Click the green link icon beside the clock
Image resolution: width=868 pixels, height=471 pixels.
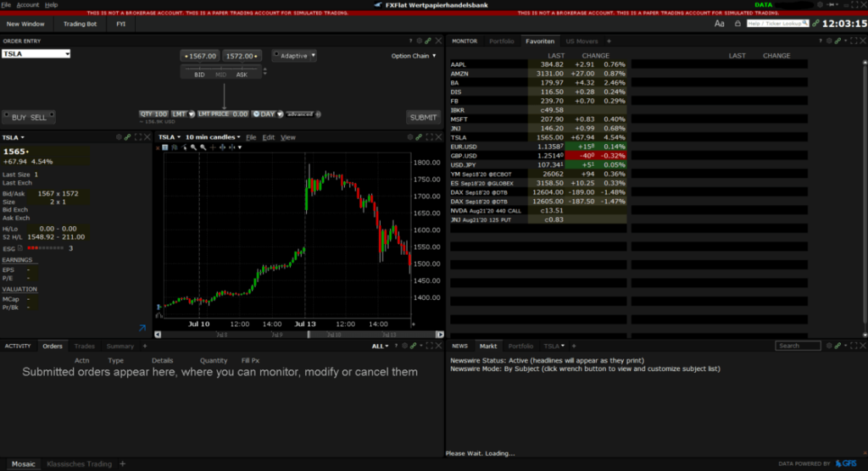tap(815, 24)
